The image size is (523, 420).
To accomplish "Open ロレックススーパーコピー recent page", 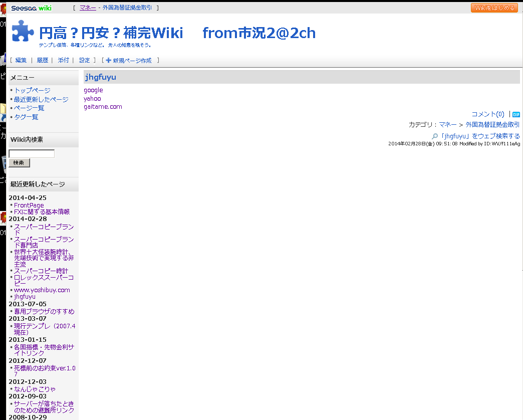I will click(44, 280).
